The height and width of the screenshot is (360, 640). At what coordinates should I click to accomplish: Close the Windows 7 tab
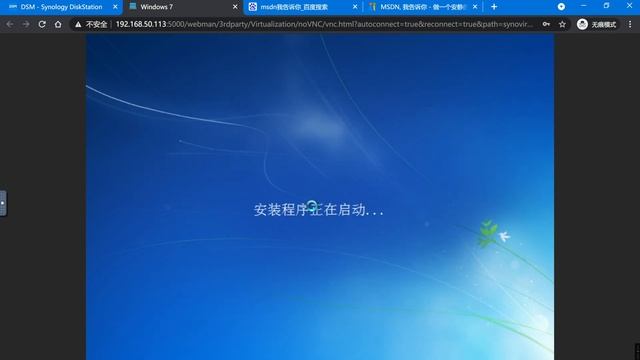click(235, 7)
